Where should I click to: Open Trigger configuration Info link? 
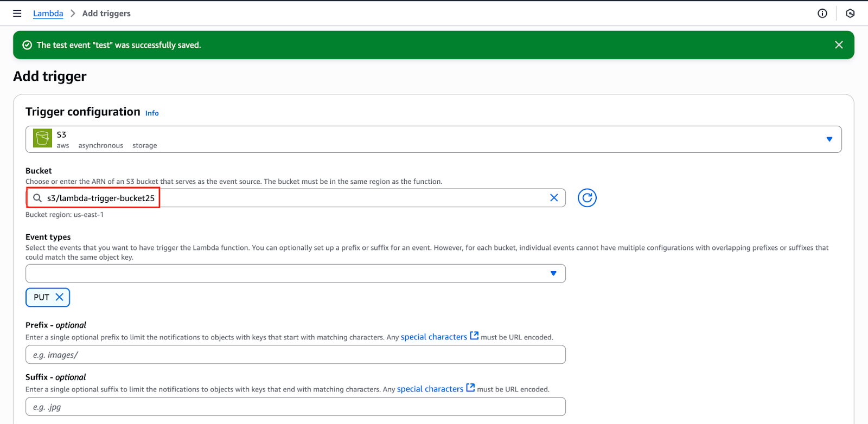[152, 113]
